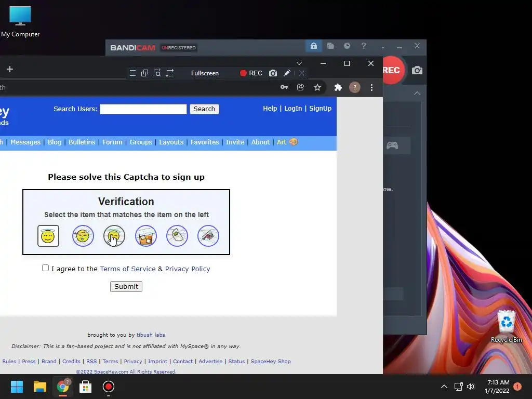This screenshot has height=399, width=532.
Task: Open Microsoft Store from taskbar
Action: tap(85, 387)
